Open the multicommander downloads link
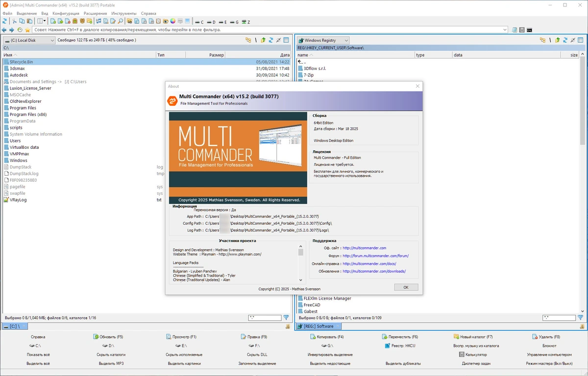Image resolution: width=588 pixels, height=376 pixels. point(374,271)
